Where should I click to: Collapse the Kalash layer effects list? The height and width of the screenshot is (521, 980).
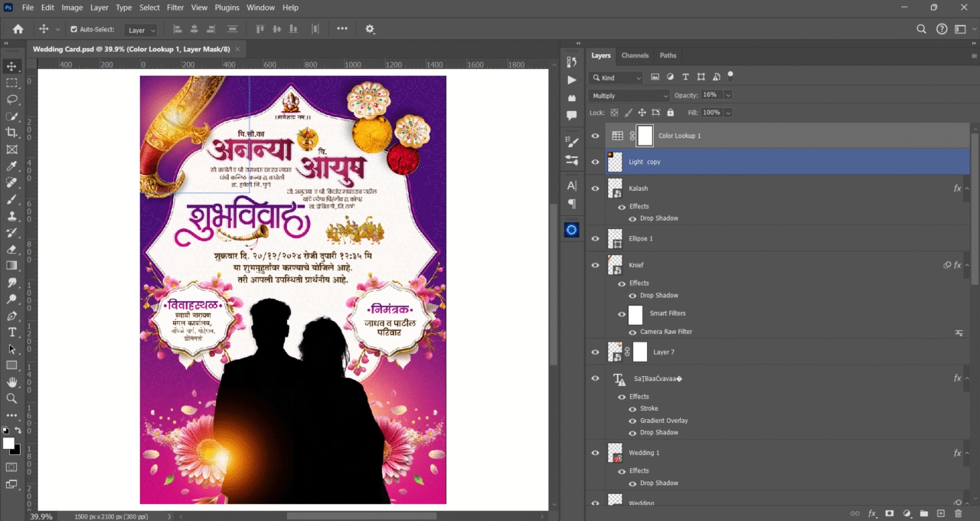(x=969, y=188)
